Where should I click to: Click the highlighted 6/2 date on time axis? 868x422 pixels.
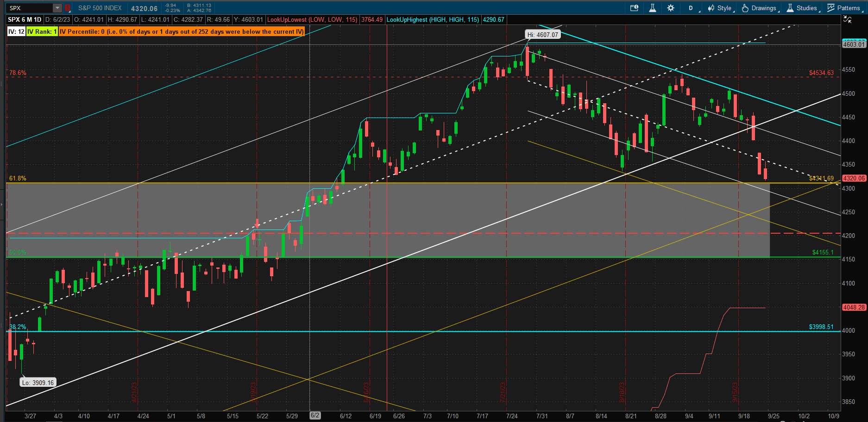tap(315, 416)
